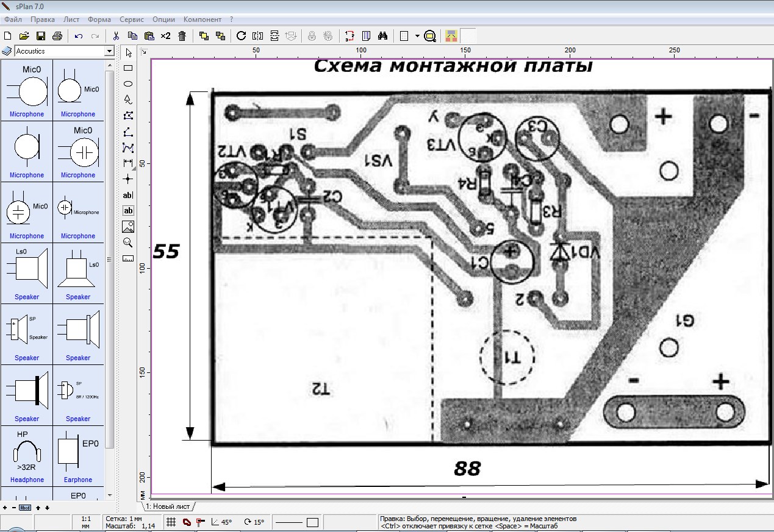Image resolution: width=774 pixels, height=532 pixels.
Task: Click the Компонент menu item
Action: pos(202,20)
